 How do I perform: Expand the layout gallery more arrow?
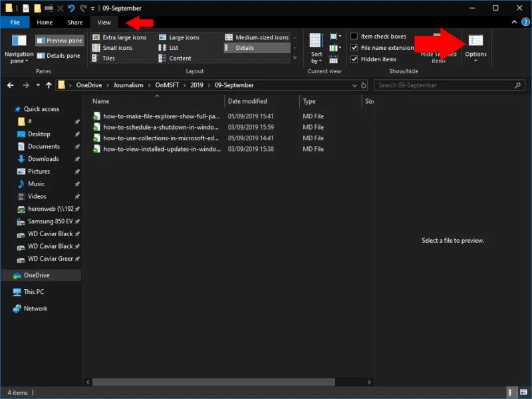pos(295,58)
